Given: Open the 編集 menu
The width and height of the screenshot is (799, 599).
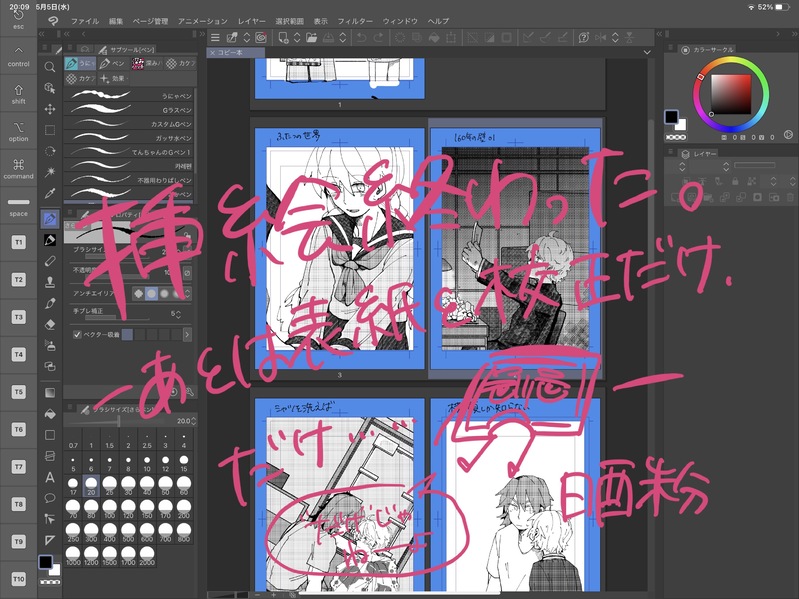Looking at the screenshot, I should pyautogui.click(x=116, y=21).
